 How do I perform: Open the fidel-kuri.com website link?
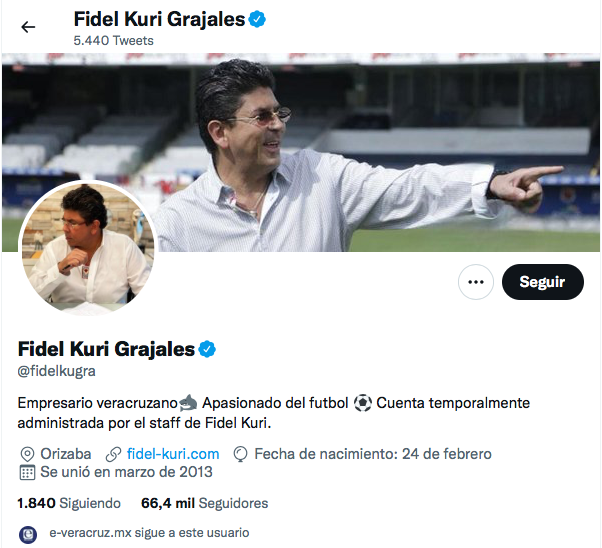click(173, 454)
